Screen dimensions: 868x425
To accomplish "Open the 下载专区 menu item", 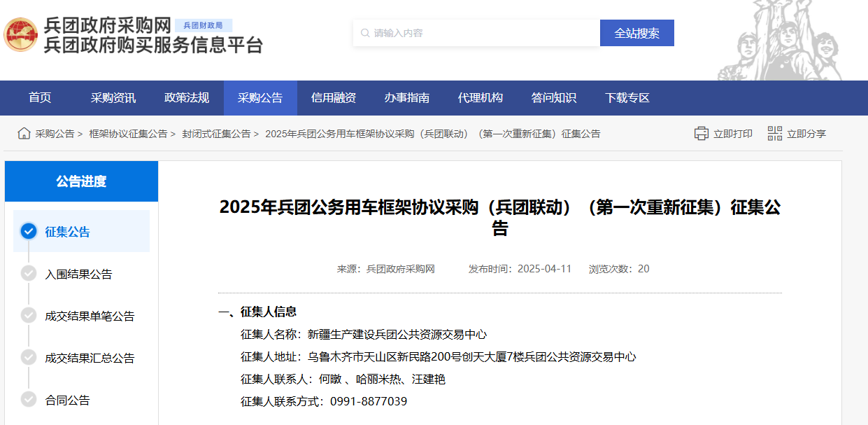I will tap(628, 98).
